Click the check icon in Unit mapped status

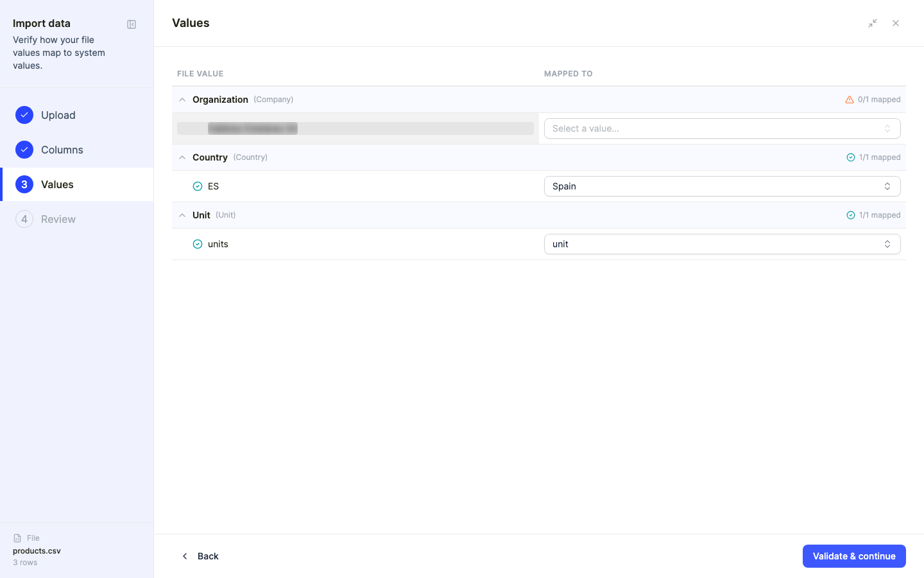point(851,215)
